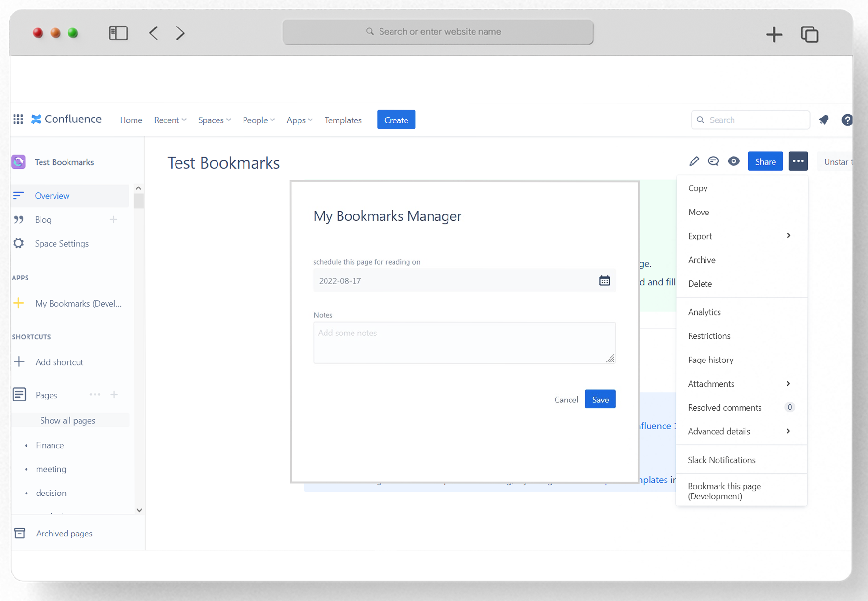Click the edit pencil icon

(x=694, y=161)
